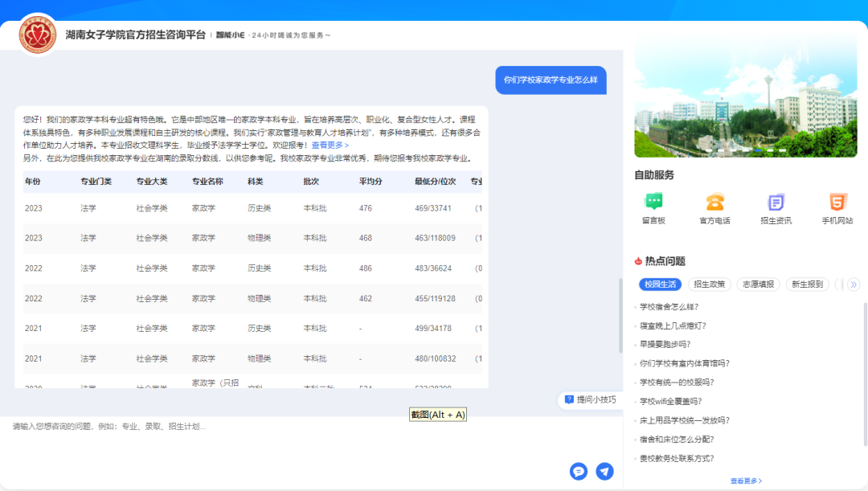Click the 官方电话 telephone icon
Image resolution: width=868 pixels, height=491 pixels.
coord(714,203)
